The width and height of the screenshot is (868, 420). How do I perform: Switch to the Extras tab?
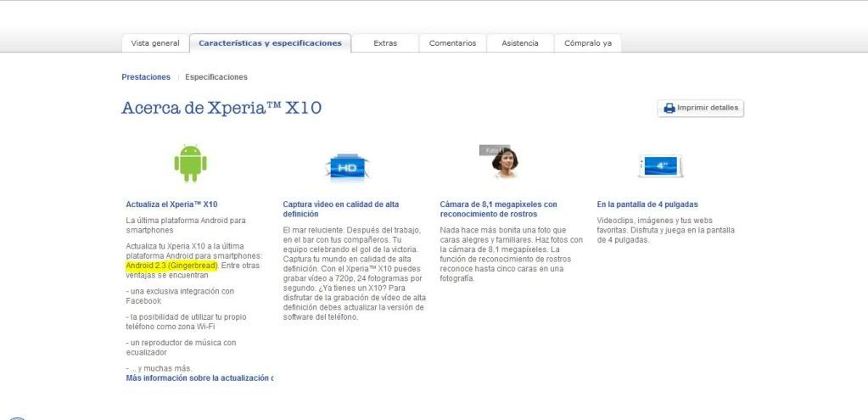[385, 43]
